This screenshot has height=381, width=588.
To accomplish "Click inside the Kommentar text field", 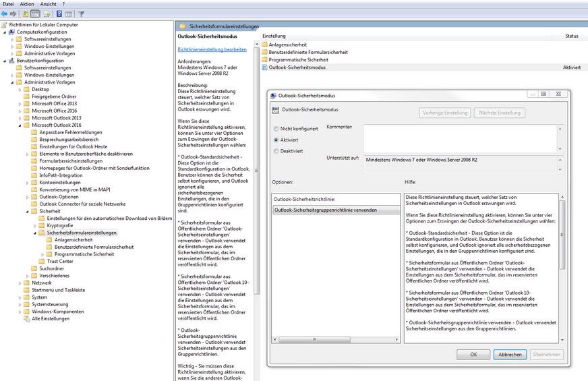I will tap(461, 139).
